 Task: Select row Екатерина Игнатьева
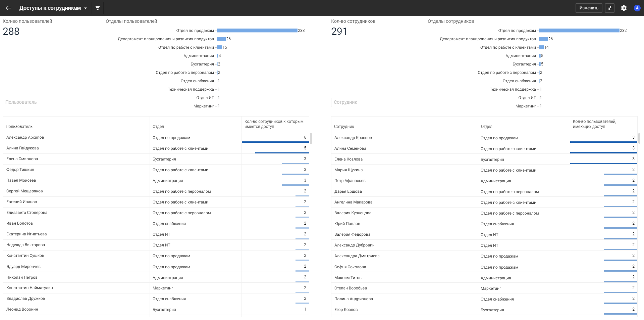156,234
